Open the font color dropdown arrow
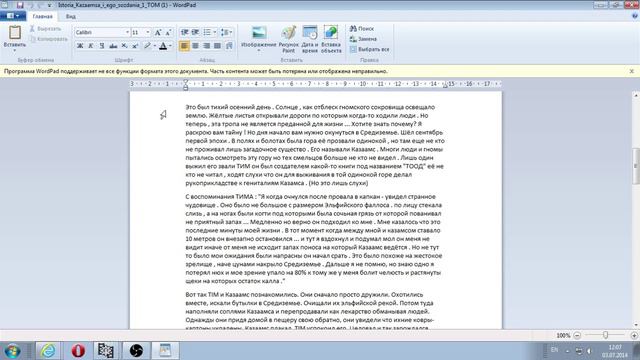This screenshot has width=640, height=360. pos(170,46)
